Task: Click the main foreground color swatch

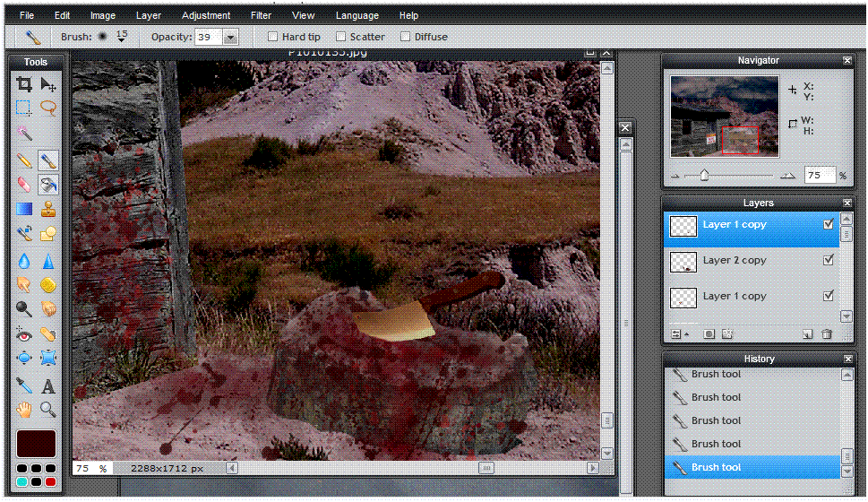Action: [x=36, y=443]
